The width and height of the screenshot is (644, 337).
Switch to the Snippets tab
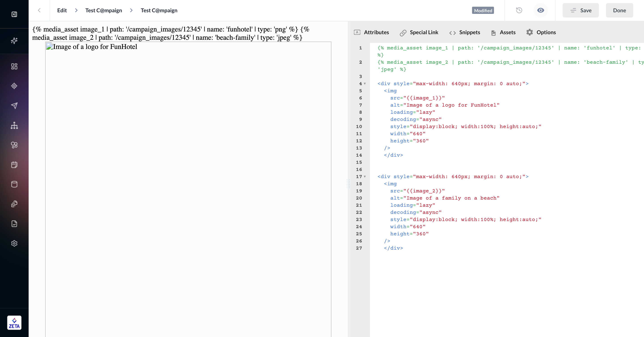tap(464, 32)
